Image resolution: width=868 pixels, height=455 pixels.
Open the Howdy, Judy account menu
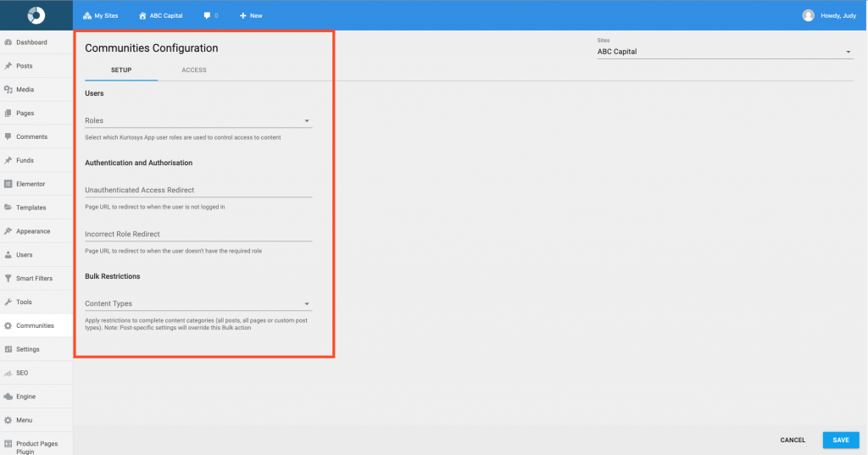829,15
